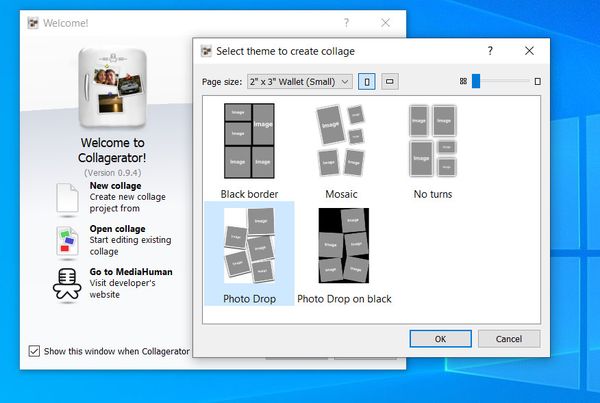Image resolution: width=600 pixels, height=403 pixels.
Task: Click help button in Select theme dialog
Action: pyautogui.click(x=490, y=51)
